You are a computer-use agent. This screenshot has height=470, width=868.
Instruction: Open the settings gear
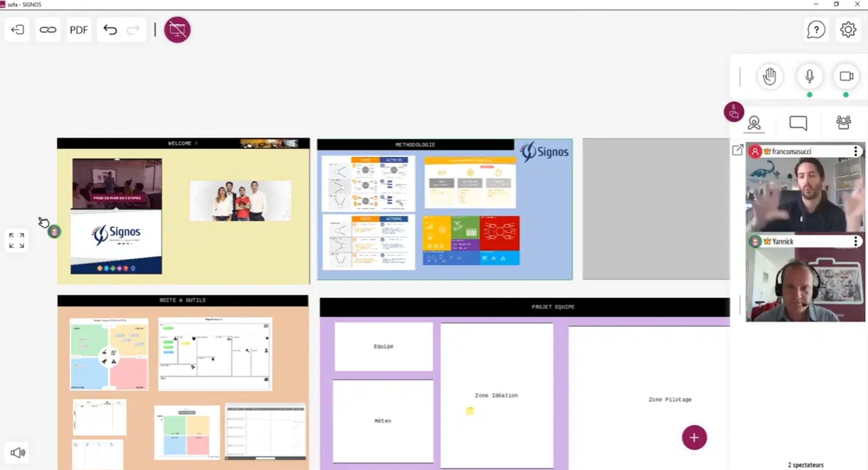(847, 30)
